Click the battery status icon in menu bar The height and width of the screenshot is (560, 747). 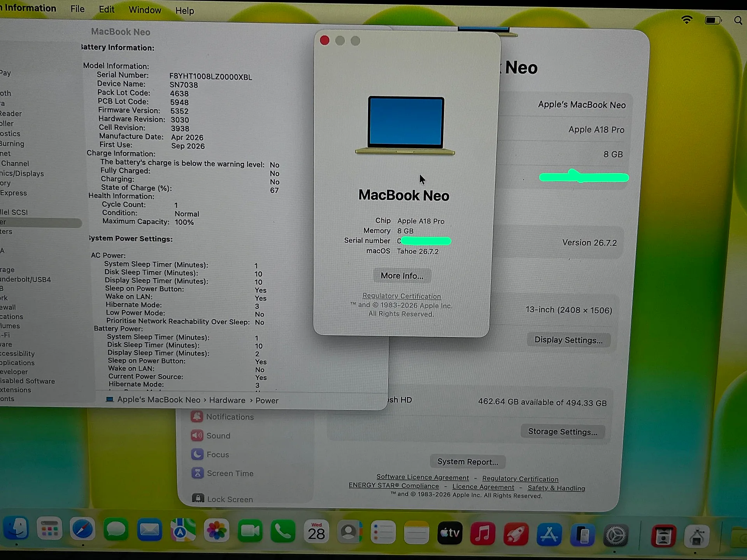[x=713, y=20]
